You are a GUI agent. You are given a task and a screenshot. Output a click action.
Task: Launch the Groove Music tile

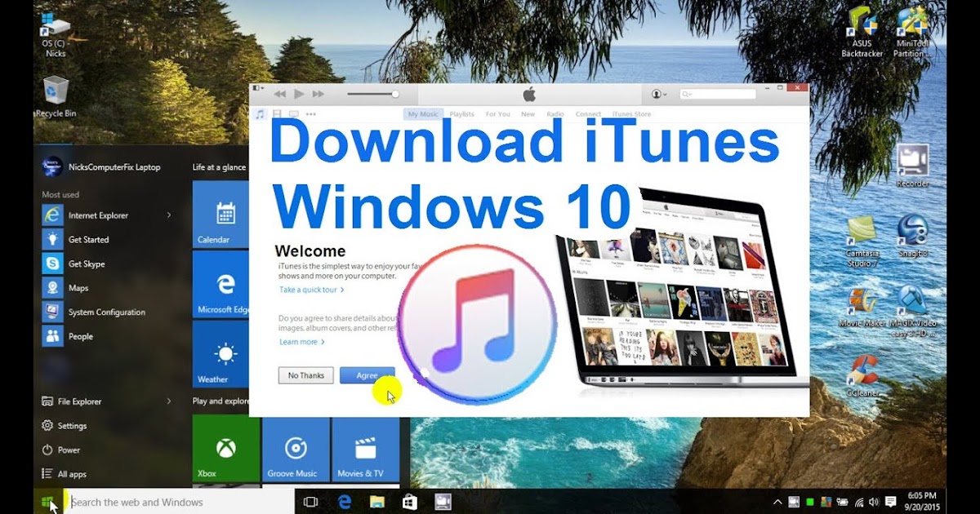point(296,449)
